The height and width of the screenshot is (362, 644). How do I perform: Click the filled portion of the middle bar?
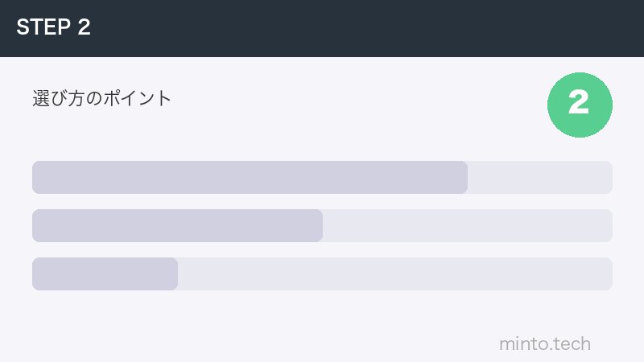pos(177,226)
